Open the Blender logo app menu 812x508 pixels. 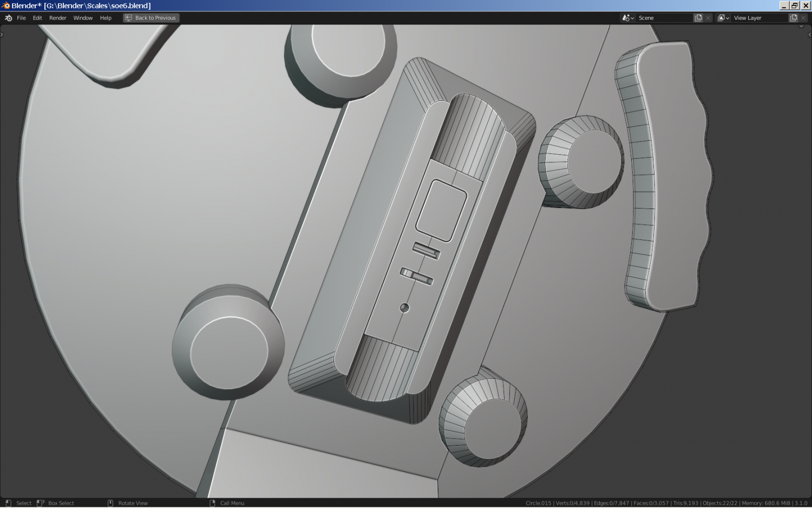[x=8, y=18]
